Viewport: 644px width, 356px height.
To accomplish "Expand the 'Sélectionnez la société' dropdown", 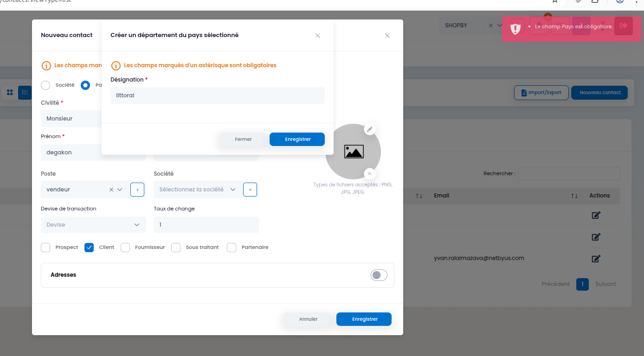I will pyautogui.click(x=233, y=190).
